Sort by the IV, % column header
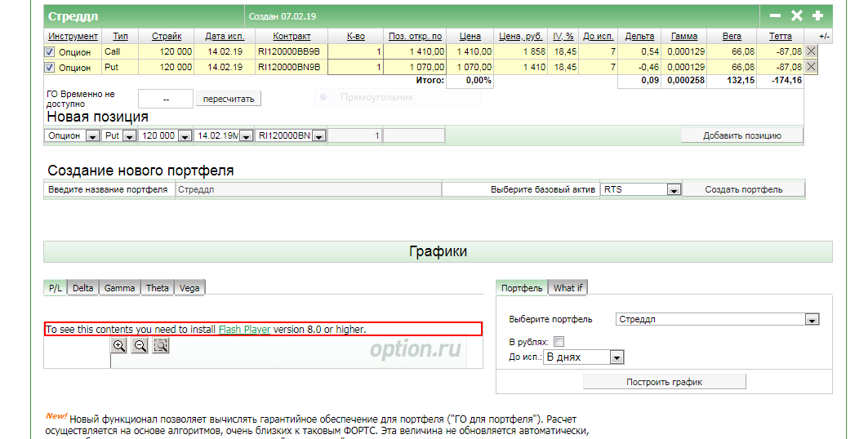 click(x=563, y=36)
